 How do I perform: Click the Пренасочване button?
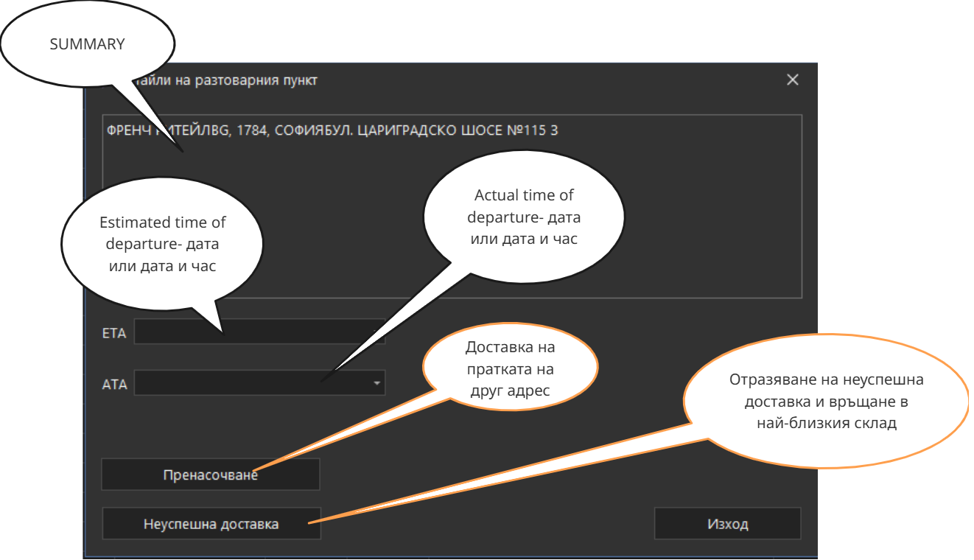pyautogui.click(x=210, y=475)
